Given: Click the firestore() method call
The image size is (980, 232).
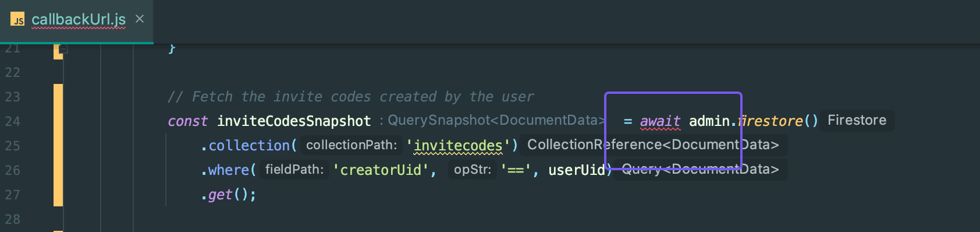Looking at the screenshot, I should click(x=778, y=121).
